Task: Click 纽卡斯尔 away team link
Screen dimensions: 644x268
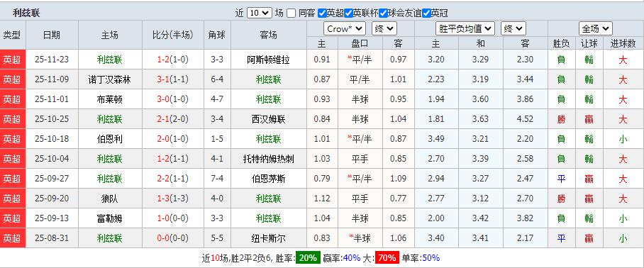Action: [x=269, y=238]
